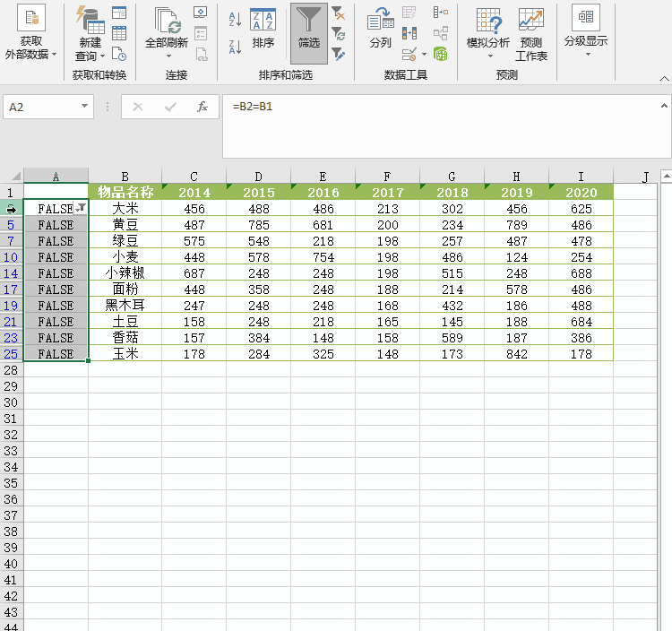The height and width of the screenshot is (631, 672).
Task: Collapse the ribbon with the chevron
Action: coord(664,79)
